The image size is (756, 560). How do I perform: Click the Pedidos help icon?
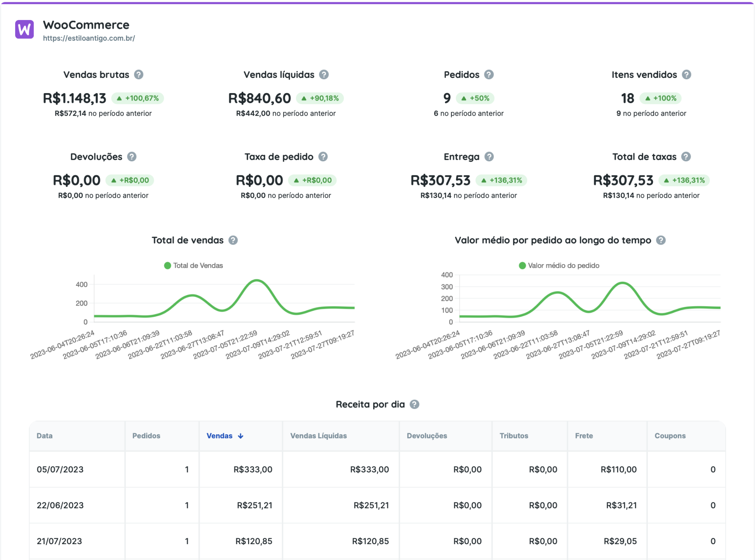489,75
